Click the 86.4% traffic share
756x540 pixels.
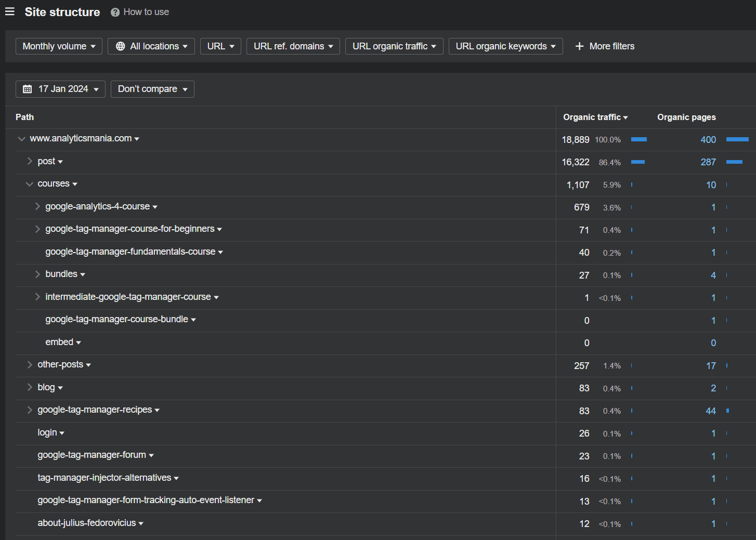pos(610,163)
